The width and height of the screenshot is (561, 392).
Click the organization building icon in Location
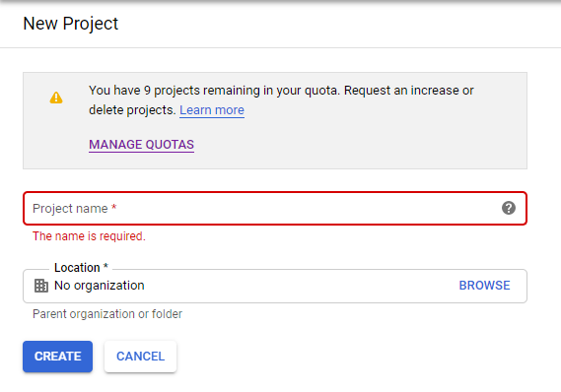point(41,286)
